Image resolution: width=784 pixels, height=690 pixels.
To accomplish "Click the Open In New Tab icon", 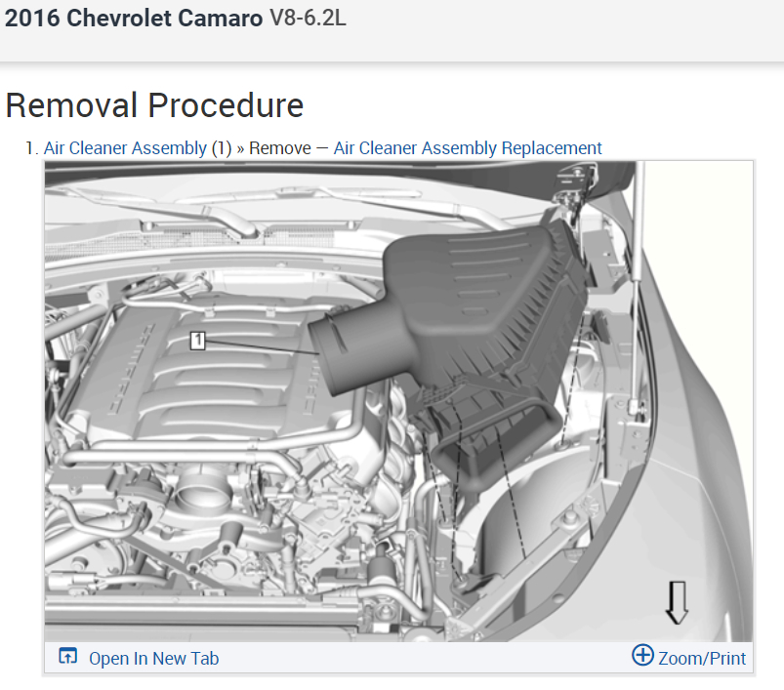I will coord(68,656).
